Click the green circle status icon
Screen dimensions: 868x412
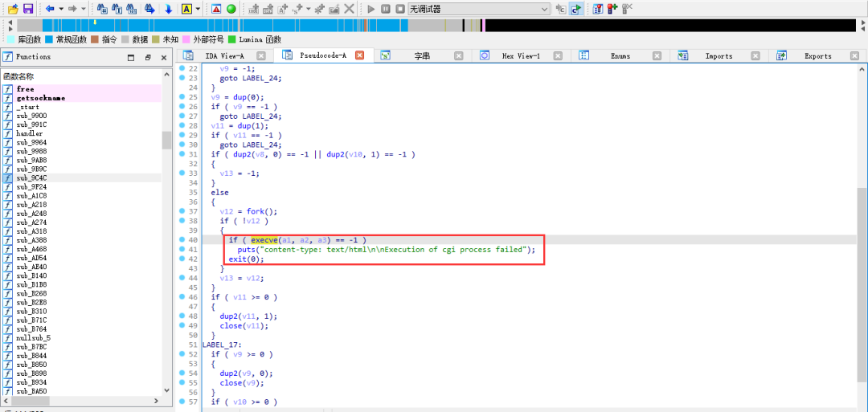click(231, 8)
